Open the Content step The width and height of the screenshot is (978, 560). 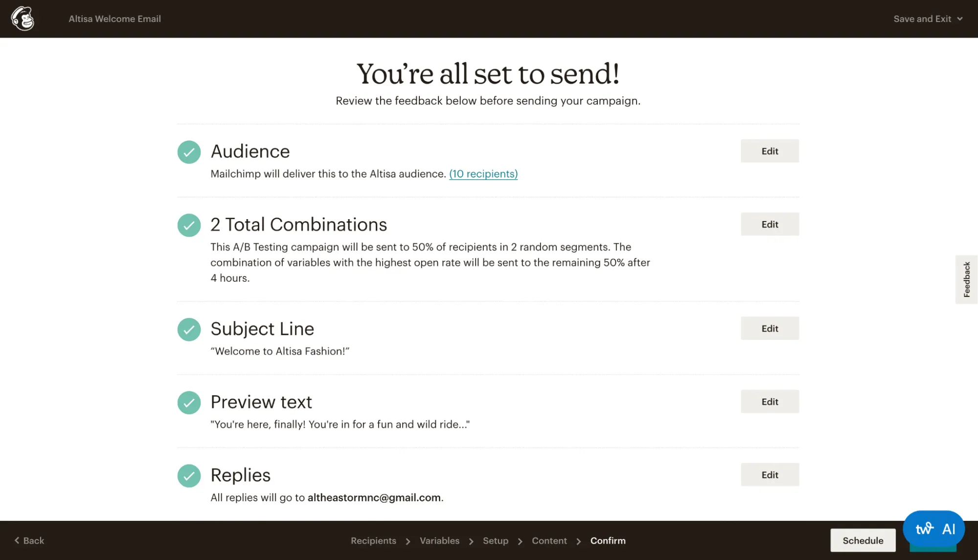click(549, 540)
